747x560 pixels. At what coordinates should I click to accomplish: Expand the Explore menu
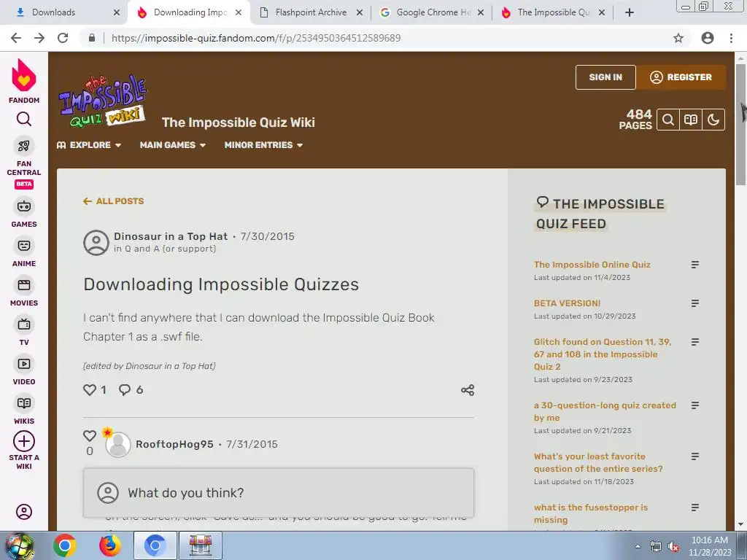[89, 145]
